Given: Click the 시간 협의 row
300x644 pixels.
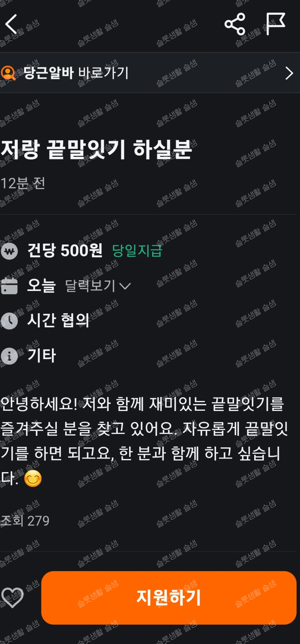Looking at the screenshot, I should click(150, 321).
